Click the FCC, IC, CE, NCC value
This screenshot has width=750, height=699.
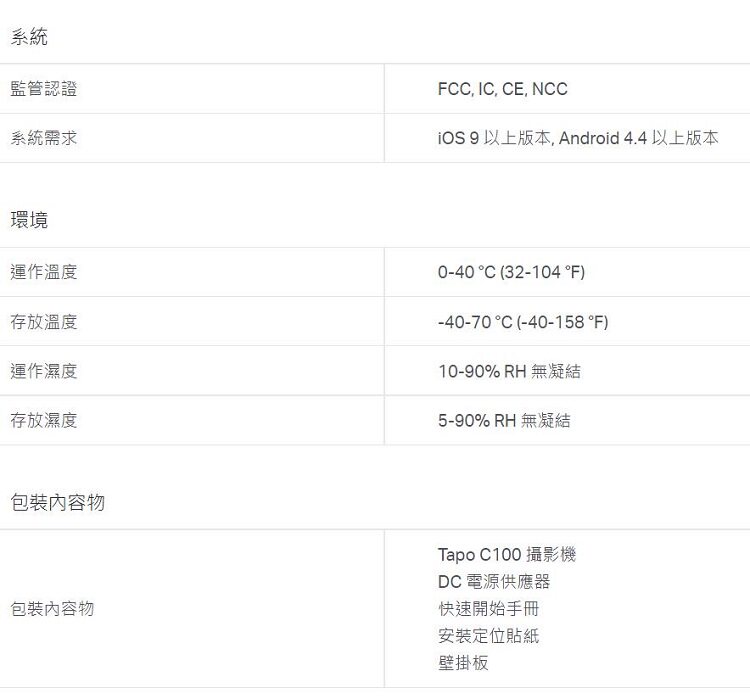tap(503, 89)
